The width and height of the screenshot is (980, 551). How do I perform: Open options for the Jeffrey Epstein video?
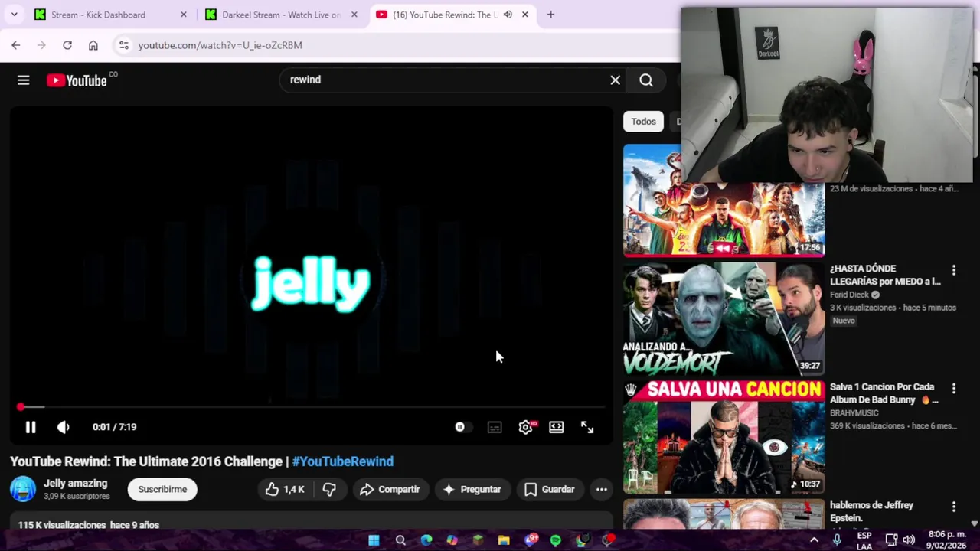point(954,507)
